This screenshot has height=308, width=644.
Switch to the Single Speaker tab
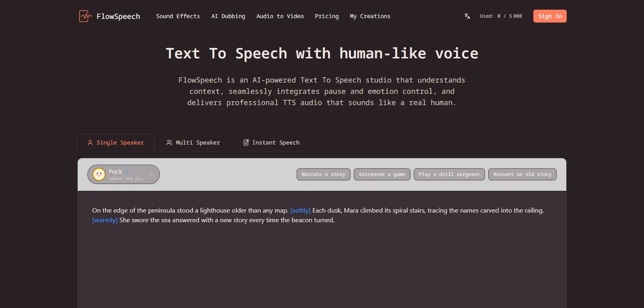[x=116, y=143]
